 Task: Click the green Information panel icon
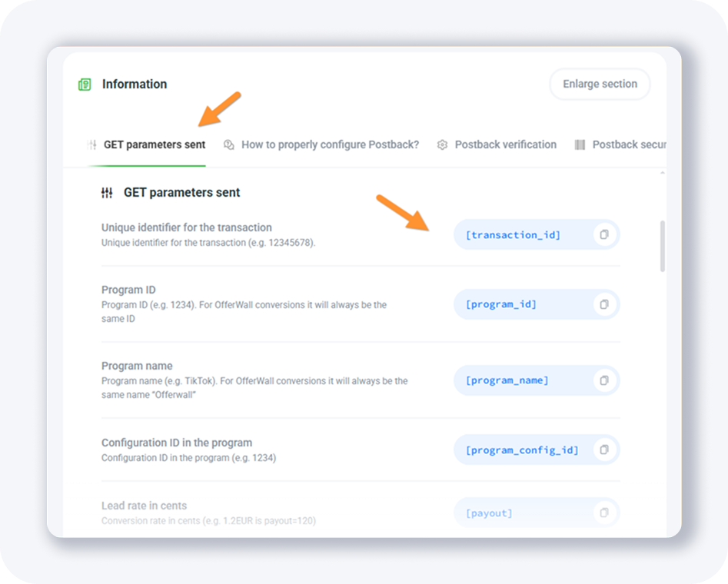(85, 85)
